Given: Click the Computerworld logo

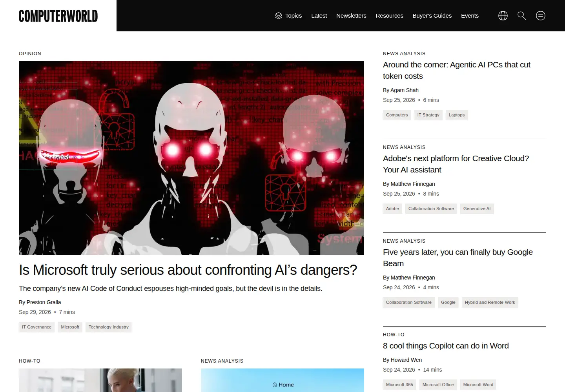Looking at the screenshot, I should tap(58, 16).
